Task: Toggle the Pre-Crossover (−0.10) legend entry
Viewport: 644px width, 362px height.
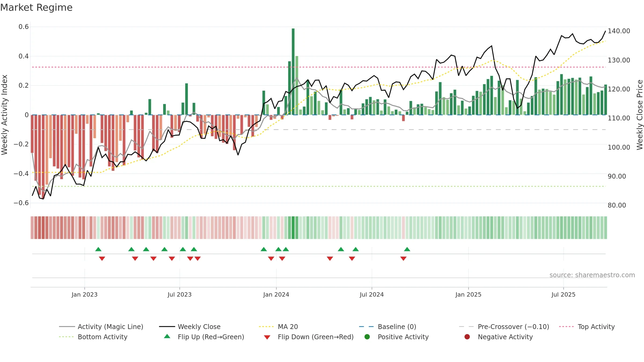Action: click(504, 327)
